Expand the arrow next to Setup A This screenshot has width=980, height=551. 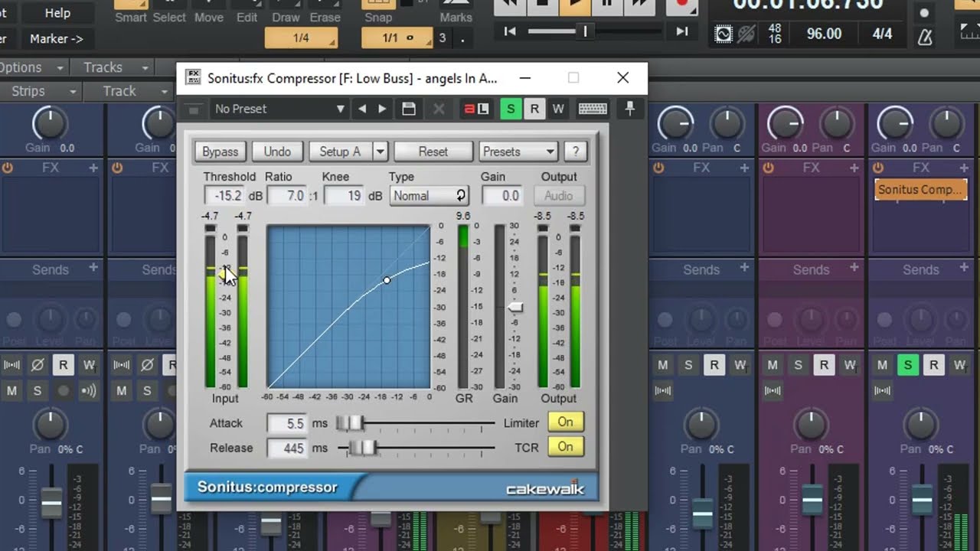tap(380, 152)
